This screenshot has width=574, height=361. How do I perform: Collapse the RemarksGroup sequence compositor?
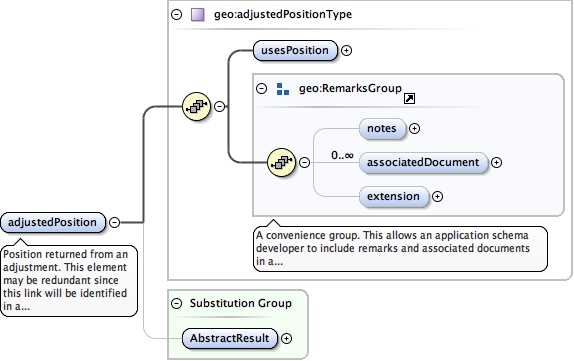coord(304,162)
